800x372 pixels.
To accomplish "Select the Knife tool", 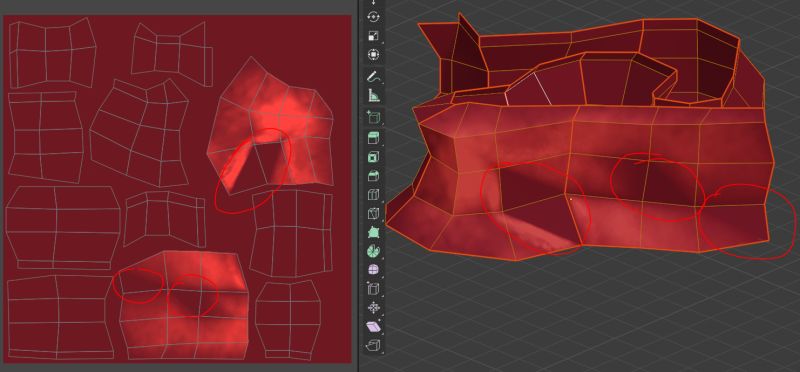I will click(373, 213).
